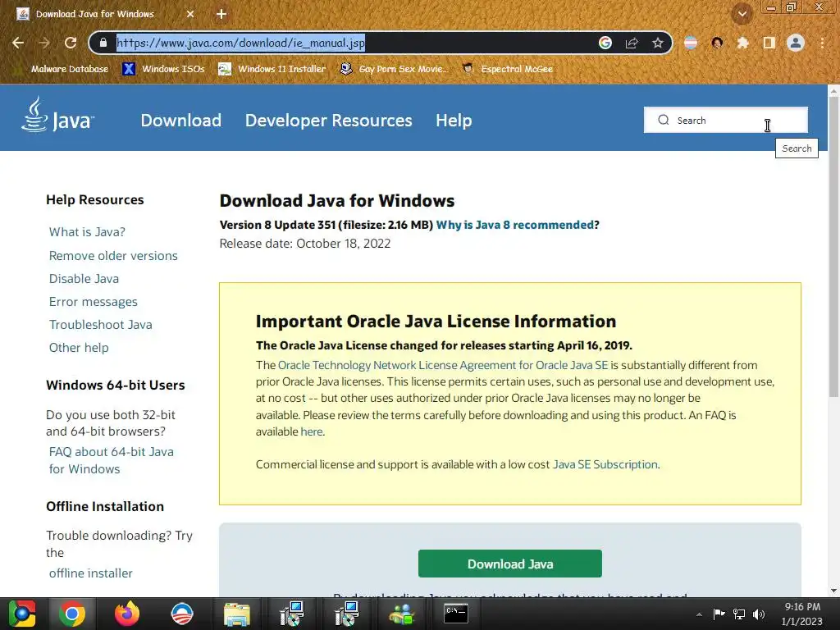Toggle the browser side panel icon
Screen dimensions: 840x630
click(x=769, y=43)
